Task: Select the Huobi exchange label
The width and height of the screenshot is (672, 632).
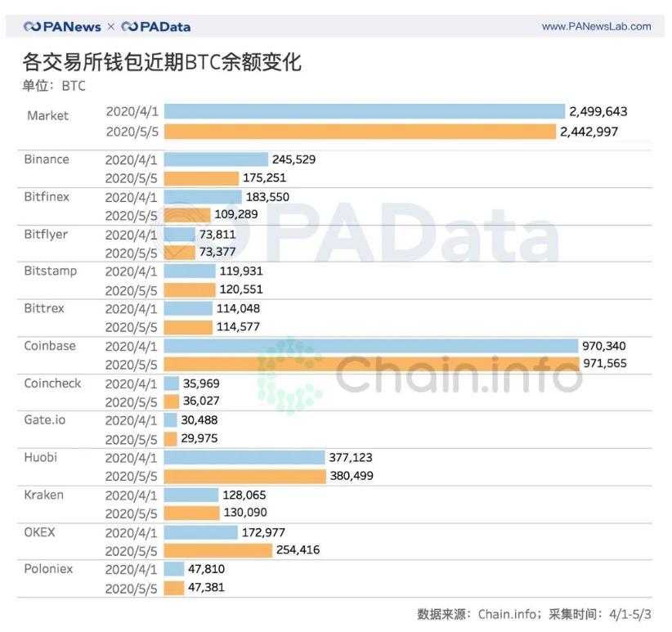Action: click(41, 458)
